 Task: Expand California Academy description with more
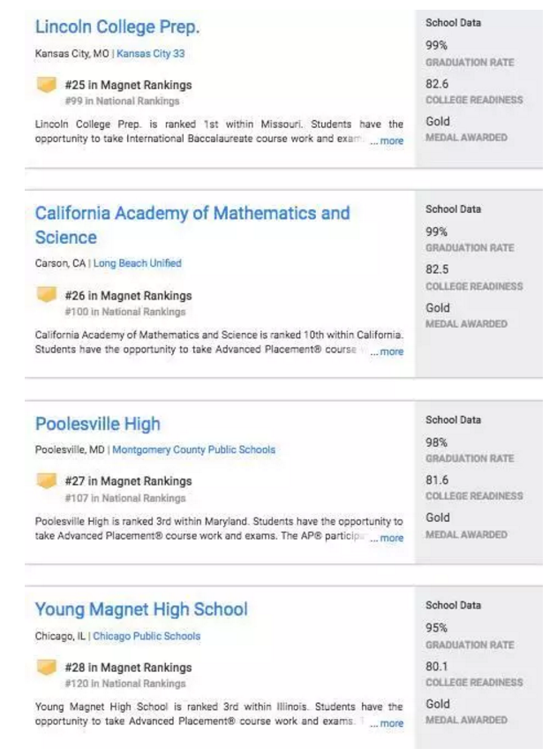tap(387, 352)
